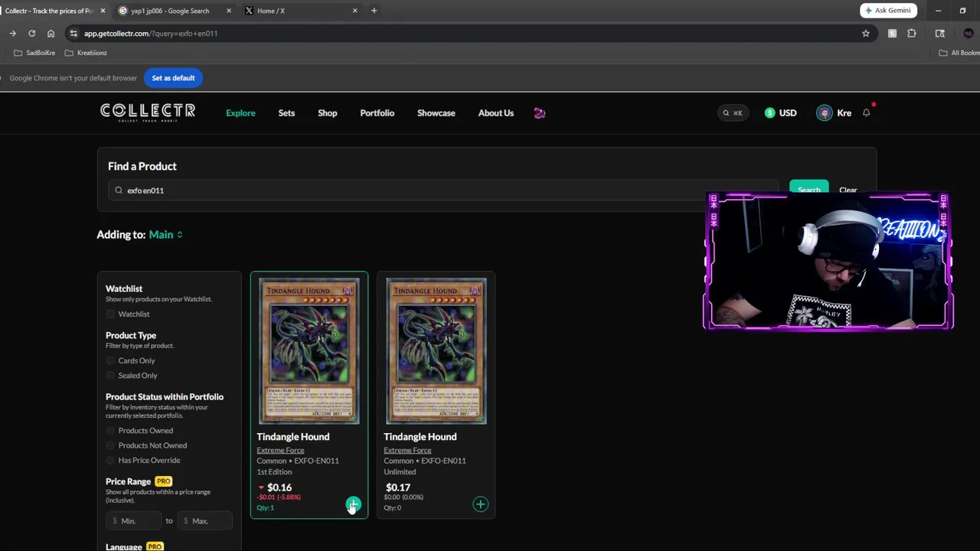This screenshot has height=551, width=980.
Task: Click the Collectr logo
Action: tap(148, 112)
